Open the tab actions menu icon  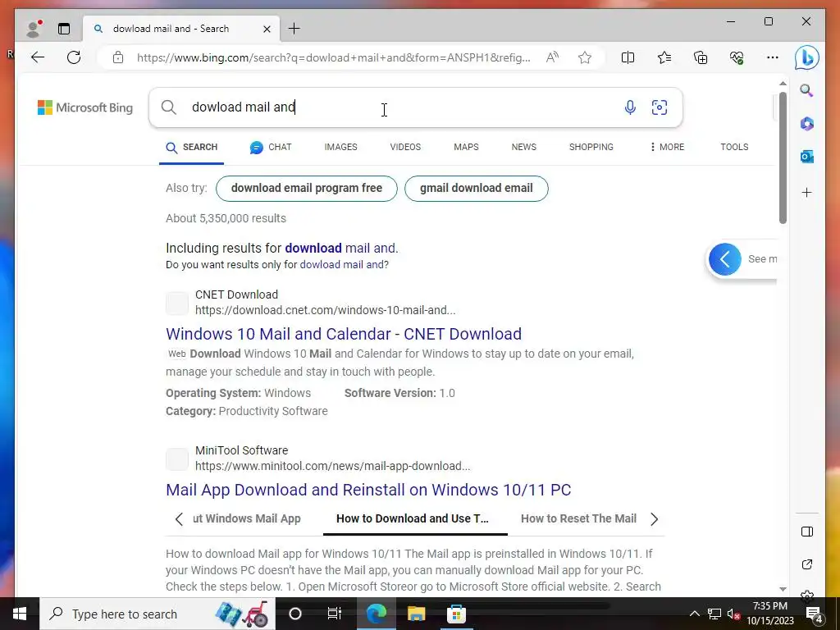coord(64,29)
